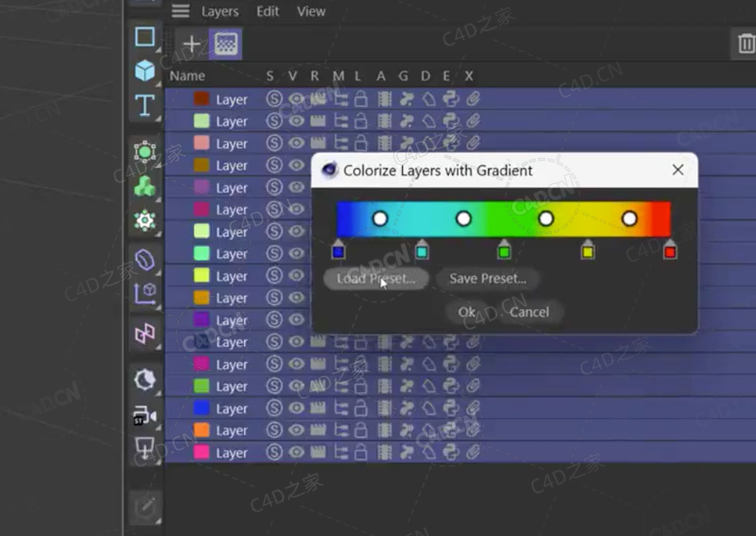Select the pink polygon icon in the toolbar

(x=144, y=334)
